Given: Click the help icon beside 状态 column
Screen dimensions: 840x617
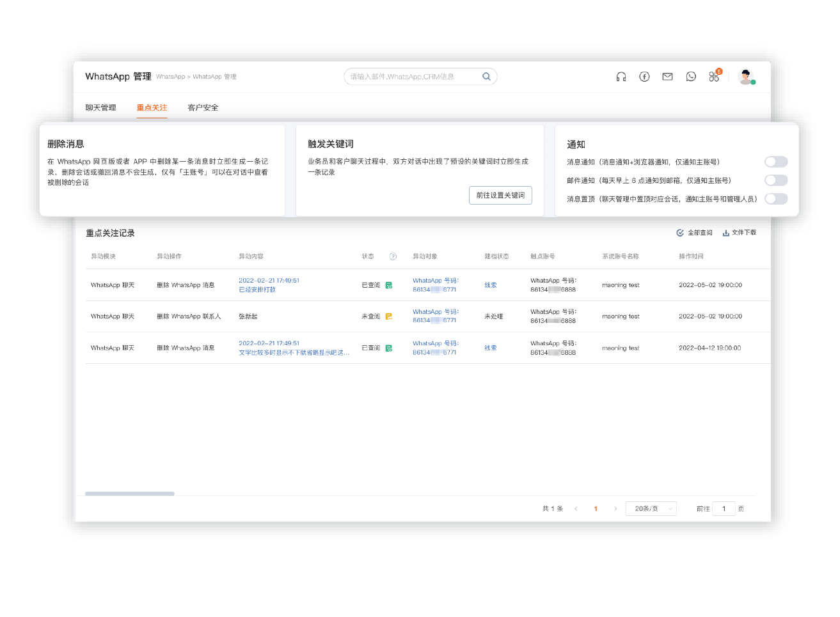Looking at the screenshot, I should [x=393, y=256].
